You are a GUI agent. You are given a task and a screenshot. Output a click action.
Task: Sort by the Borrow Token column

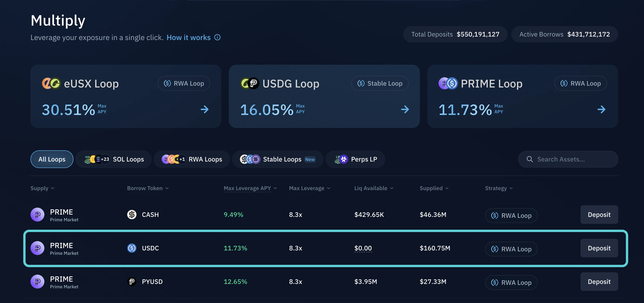pos(148,188)
